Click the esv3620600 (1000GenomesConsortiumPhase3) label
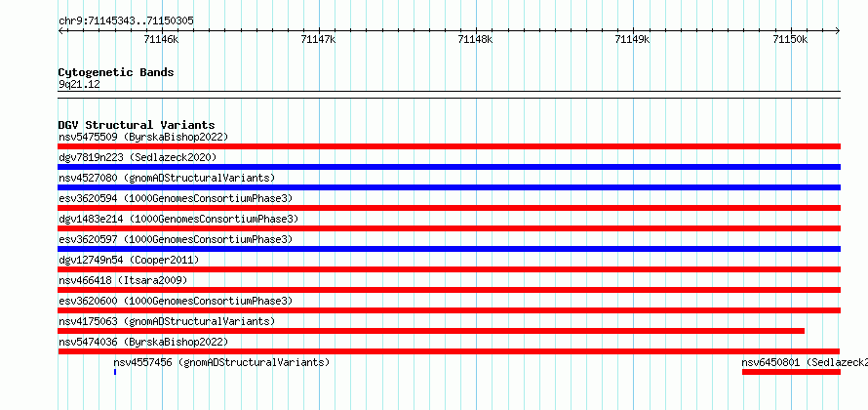This screenshot has width=868, height=410. click(176, 301)
